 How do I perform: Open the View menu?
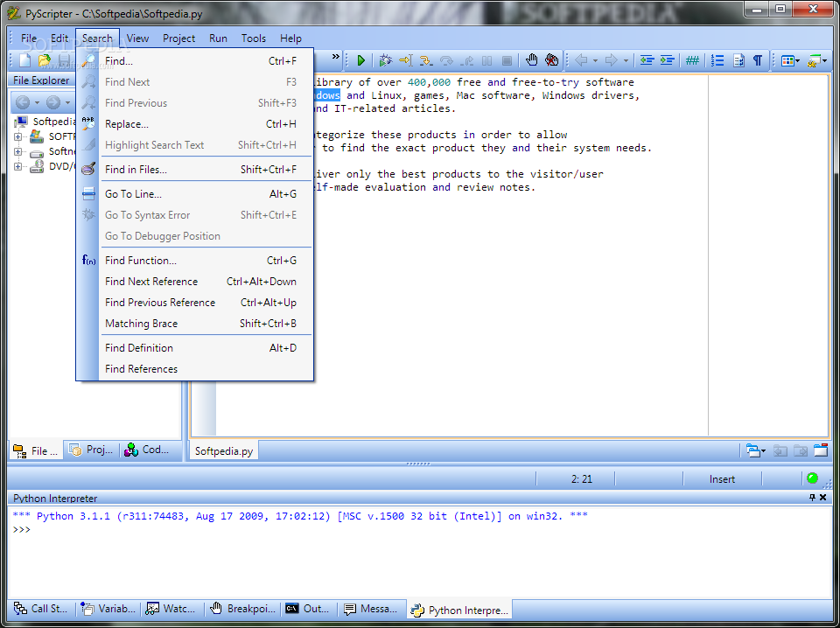pos(137,38)
